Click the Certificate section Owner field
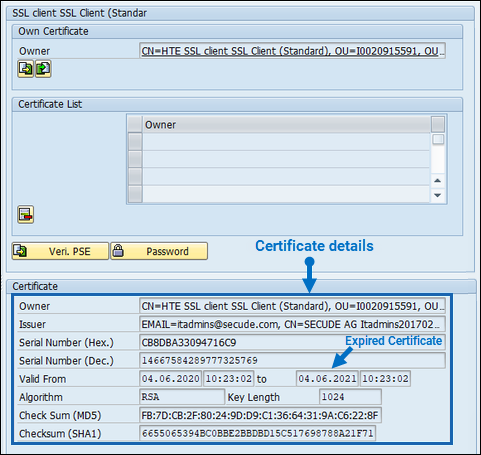Image resolution: width=481 pixels, height=455 pixels. point(292,306)
